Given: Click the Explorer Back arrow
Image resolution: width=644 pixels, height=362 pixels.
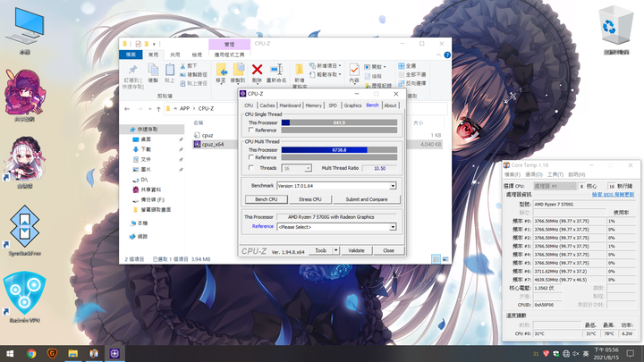Looking at the screenshot, I should tap(127, 109).
